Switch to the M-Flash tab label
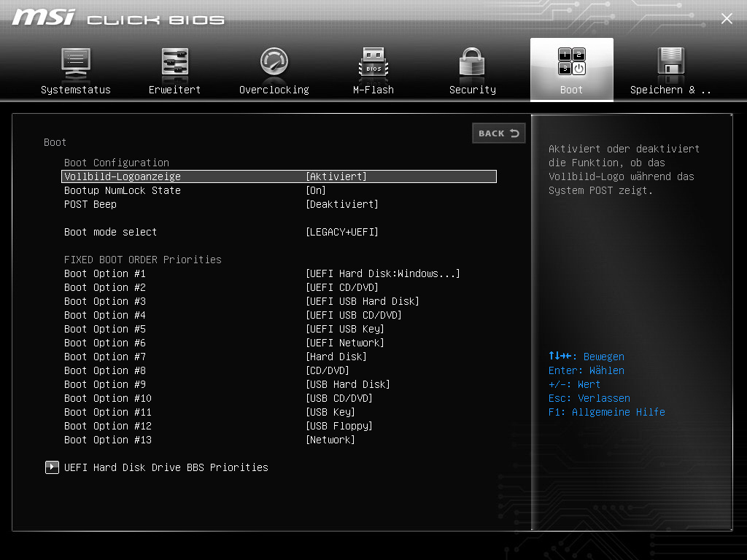The width and height of the screenshot is (747, 560). tap(373, 90)
